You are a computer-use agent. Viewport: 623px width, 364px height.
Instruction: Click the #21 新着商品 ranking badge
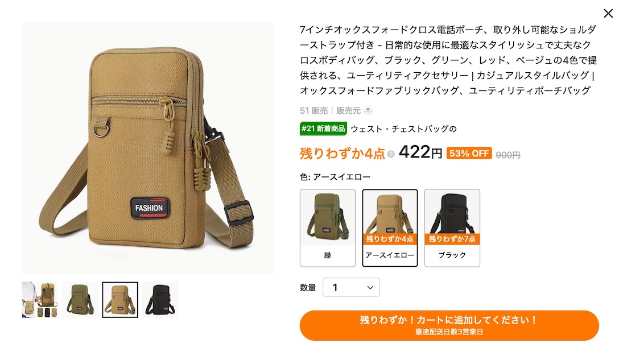[x=323, y=129]
